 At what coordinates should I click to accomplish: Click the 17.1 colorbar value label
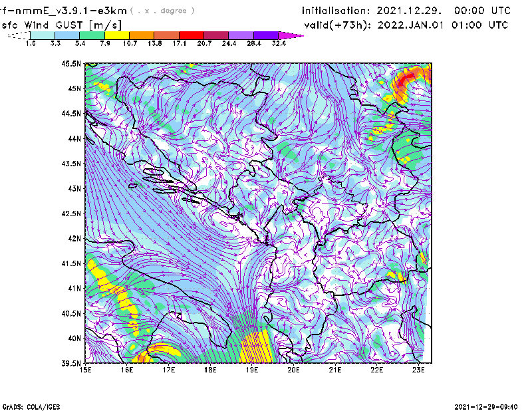[x=179, y=43]
